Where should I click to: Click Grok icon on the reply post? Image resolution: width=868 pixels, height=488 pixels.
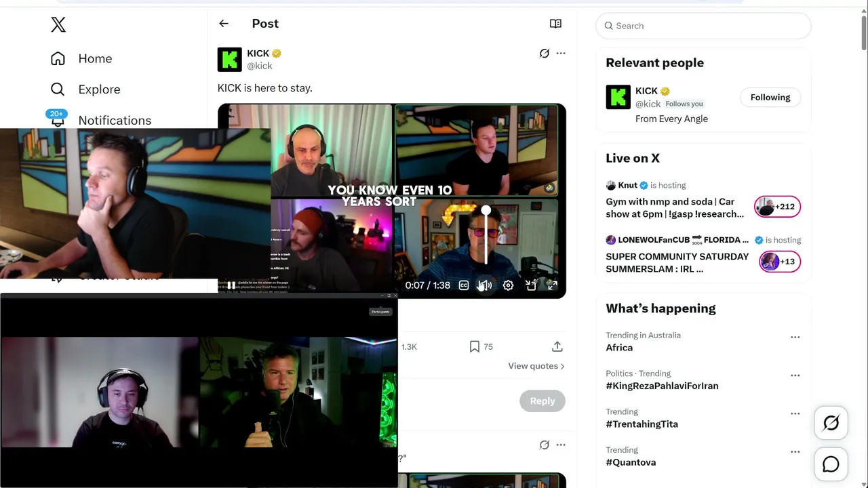click(x=544, y=445)
